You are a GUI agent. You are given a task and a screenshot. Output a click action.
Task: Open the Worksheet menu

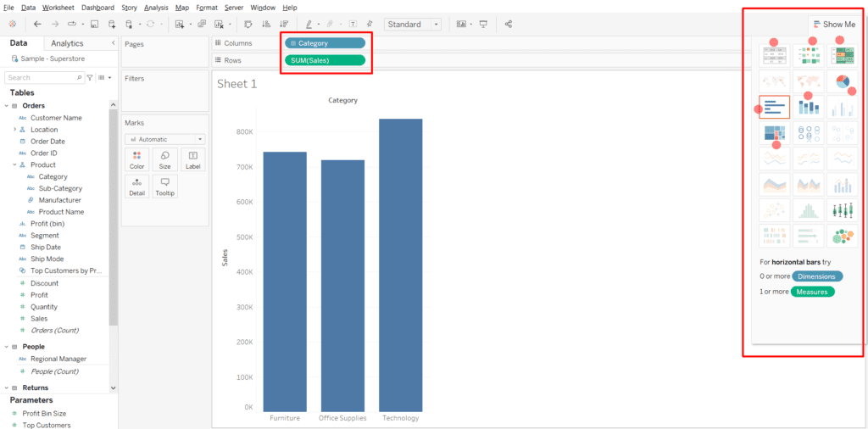point(59,8)
